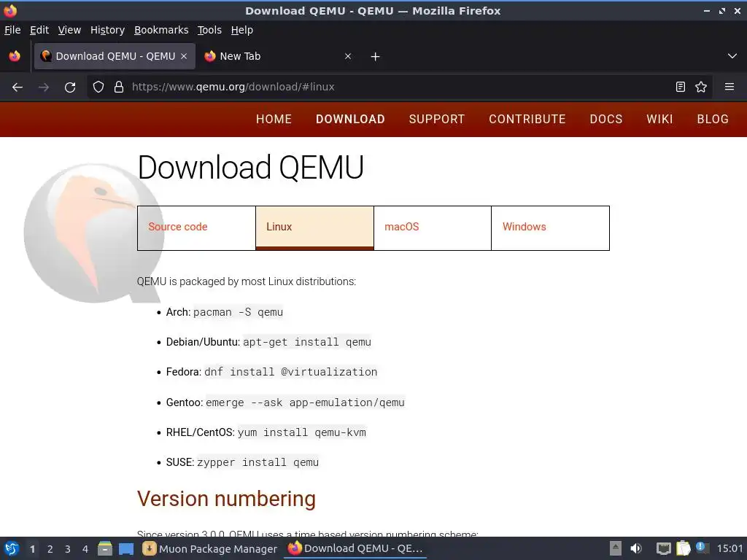
Task: Open the Help menu
Action: 242,30
